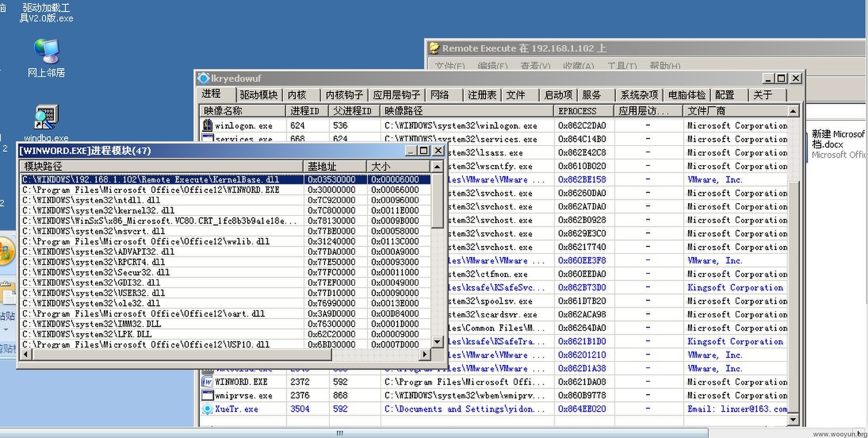
Task: Select the KernelBase.dll module row
Action: click(226, 179)
